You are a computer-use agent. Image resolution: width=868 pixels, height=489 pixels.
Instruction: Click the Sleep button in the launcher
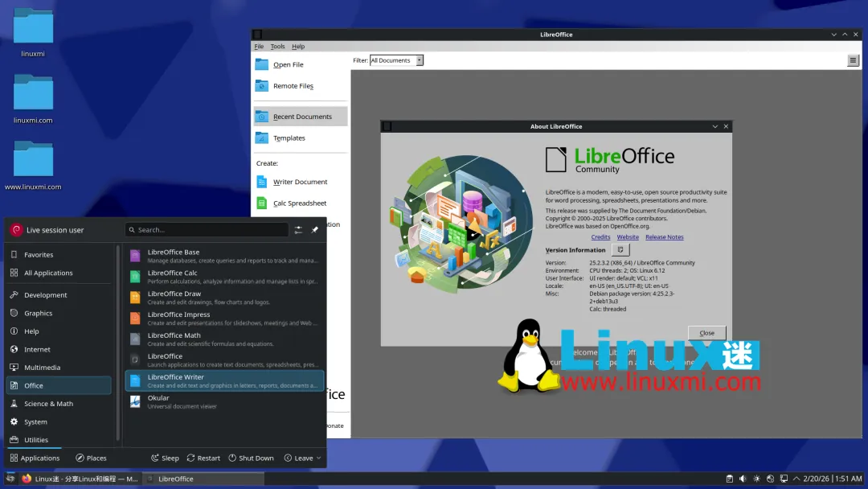165,458
